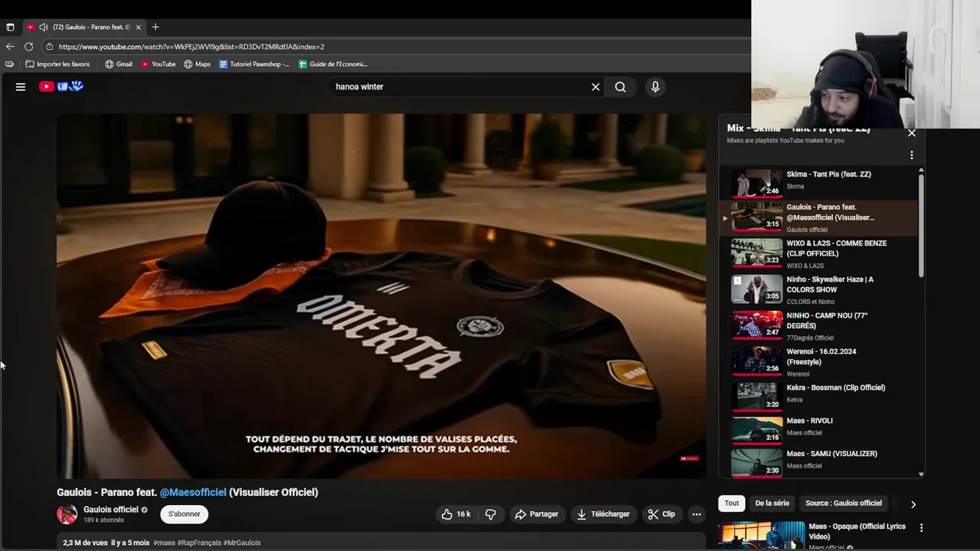Create a Clip of the video
This screenshot has height=551, width=980.
[x=662, y=514]
